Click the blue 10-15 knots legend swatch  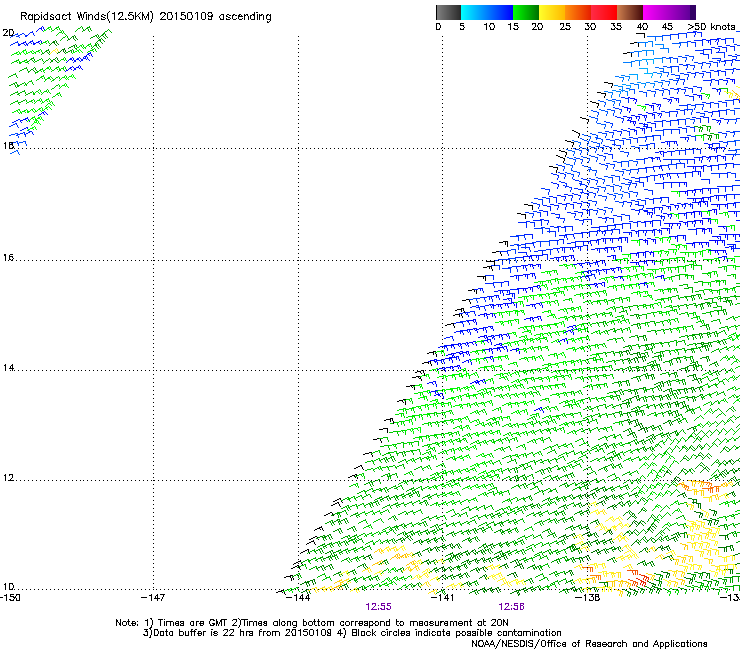(x=500, y=12)
